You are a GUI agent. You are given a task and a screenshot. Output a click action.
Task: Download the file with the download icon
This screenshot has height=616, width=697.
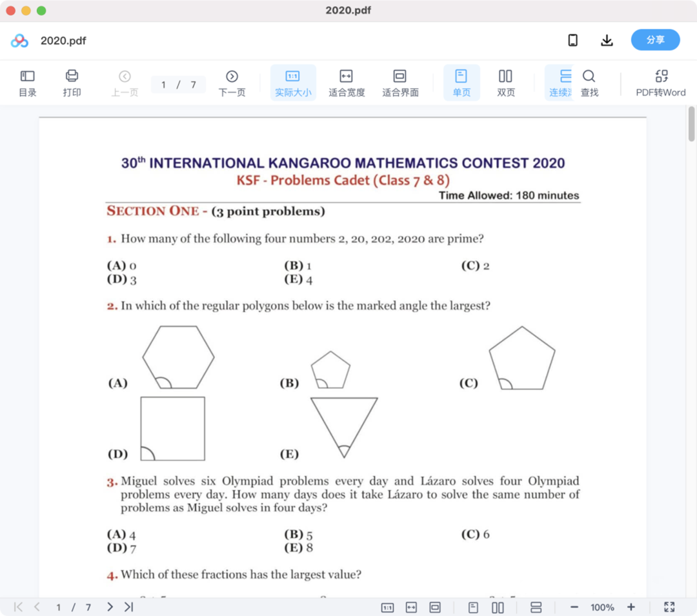click(x=607, y=41)
